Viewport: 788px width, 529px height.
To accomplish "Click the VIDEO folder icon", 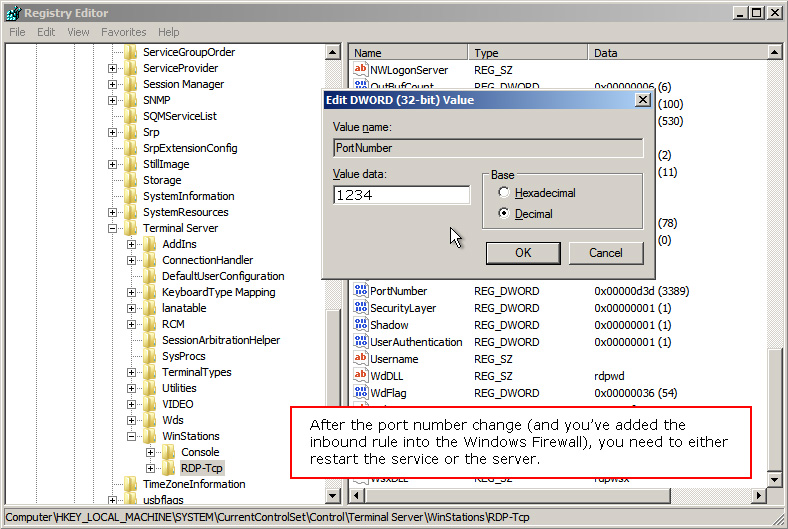I will [x=150, y=404].
